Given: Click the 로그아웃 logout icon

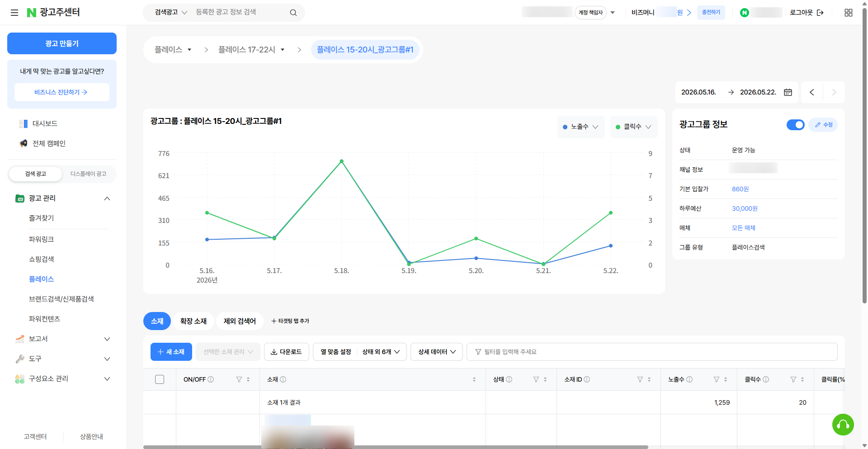Looking at the screenshot, I should point(820,13).
